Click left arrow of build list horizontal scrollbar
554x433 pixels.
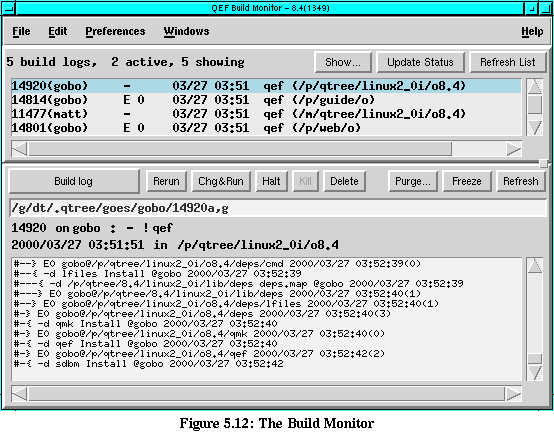19,149
